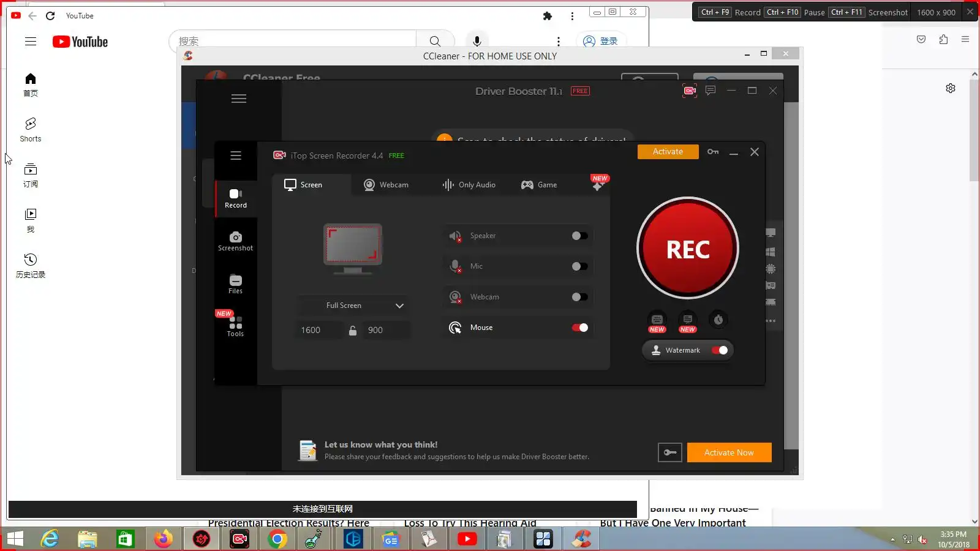Viewport: 980px width, 551px height.
Task: Reload the YouTube page
Action: (x=50, y=16)
